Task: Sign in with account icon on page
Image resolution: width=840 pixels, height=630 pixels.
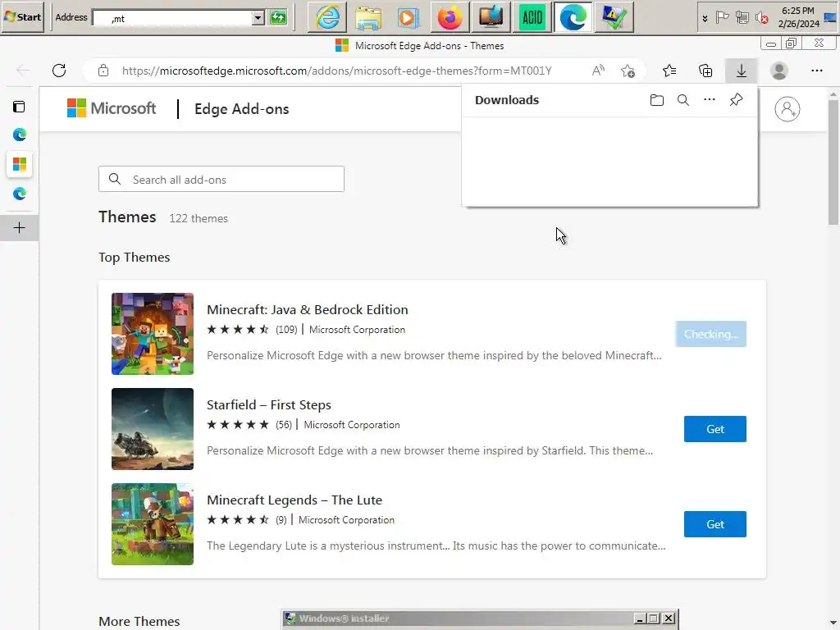Action: [x=787, y=109]
